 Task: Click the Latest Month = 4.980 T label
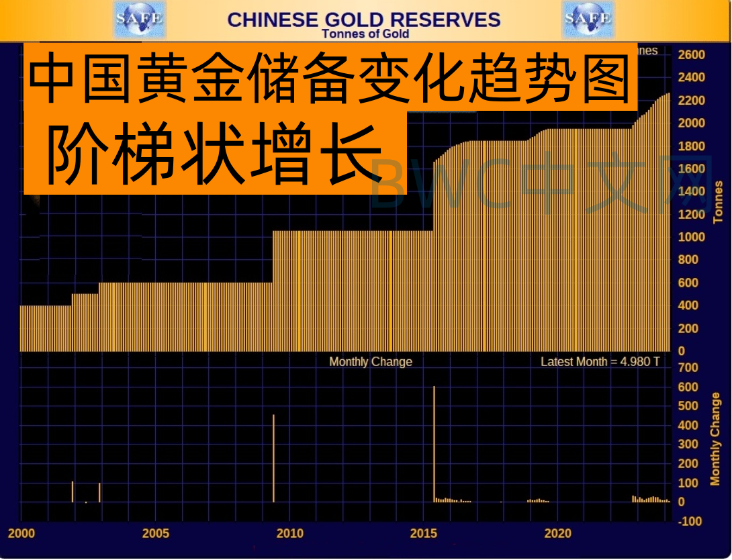[x=600, y=362]
